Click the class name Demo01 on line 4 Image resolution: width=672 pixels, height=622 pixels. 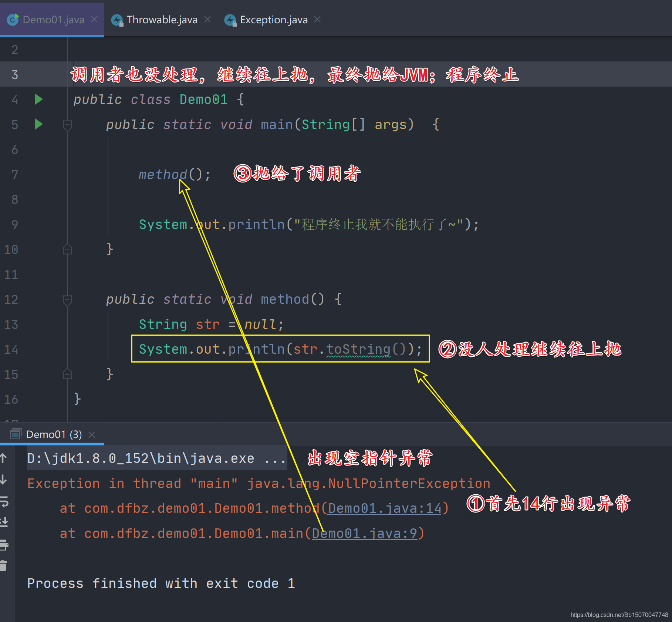[203, 99]
